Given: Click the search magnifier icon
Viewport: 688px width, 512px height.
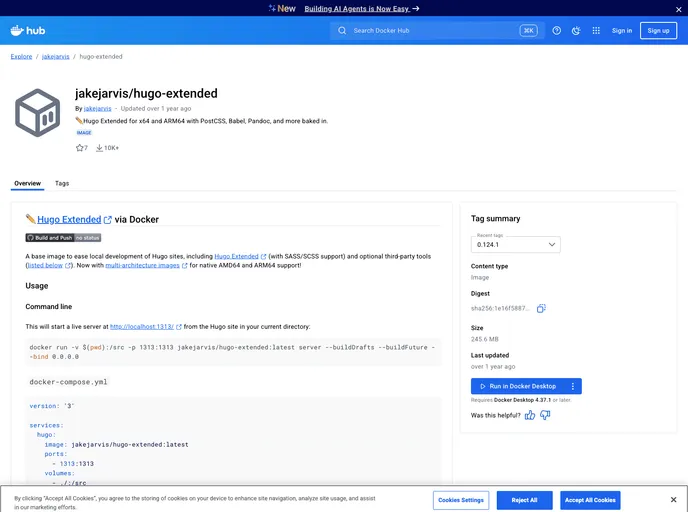Looking at the screenshot, I should pyautogui.click(x=342, y=31).
